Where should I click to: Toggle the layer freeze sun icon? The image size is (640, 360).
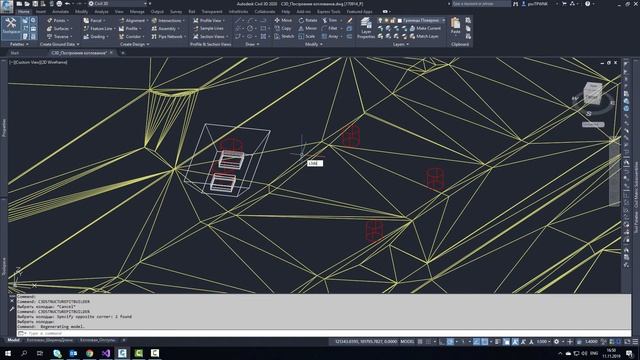pos(387,20)
